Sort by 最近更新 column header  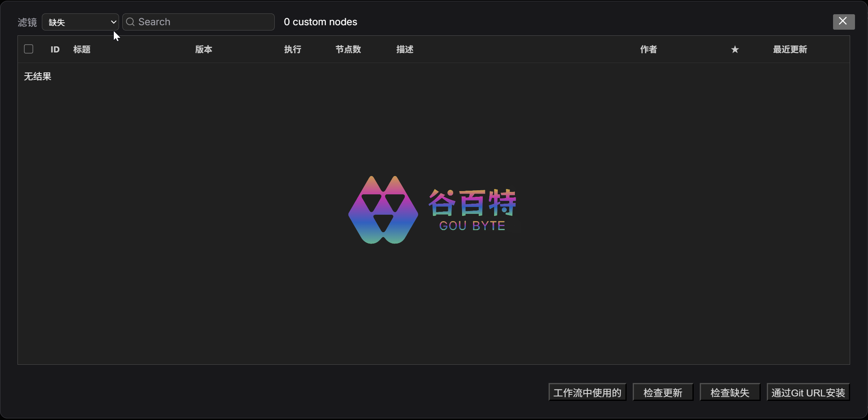pos(790,50)
